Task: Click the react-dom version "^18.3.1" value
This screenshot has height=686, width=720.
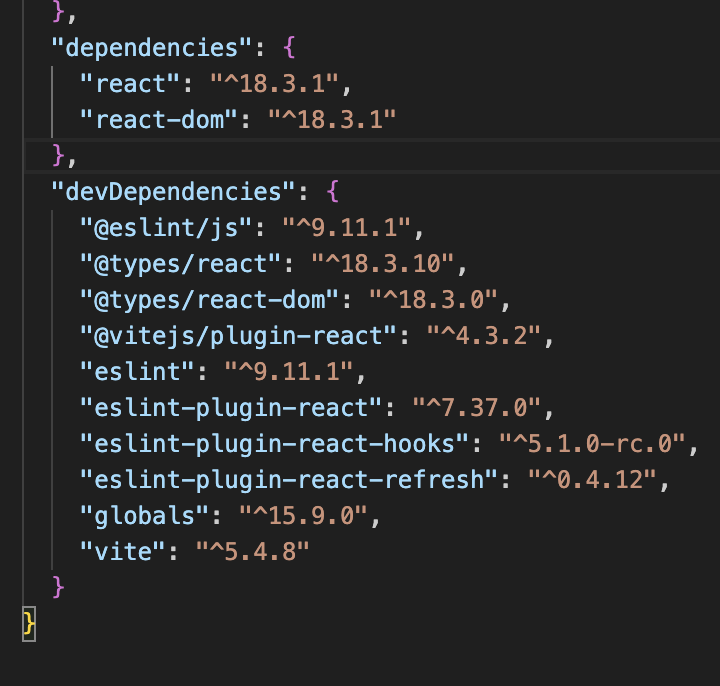Action: pyautogui.click(x=332, y=119)
